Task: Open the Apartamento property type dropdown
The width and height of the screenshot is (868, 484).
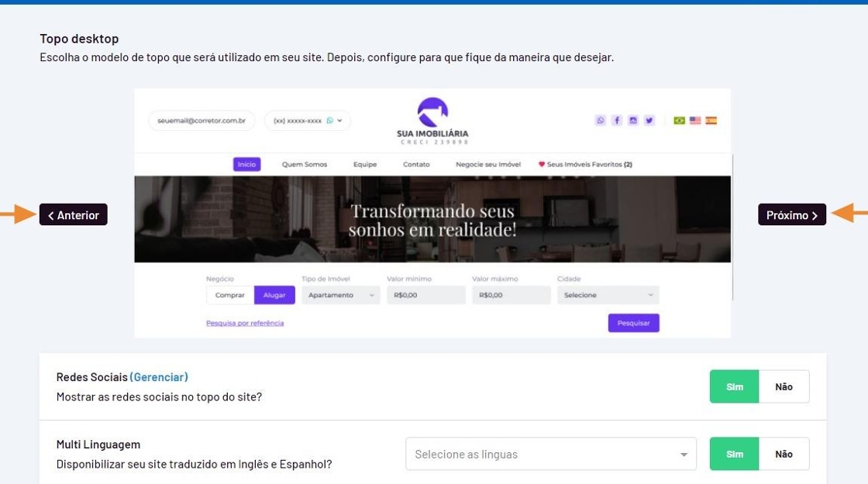Action: click(341, 295)
